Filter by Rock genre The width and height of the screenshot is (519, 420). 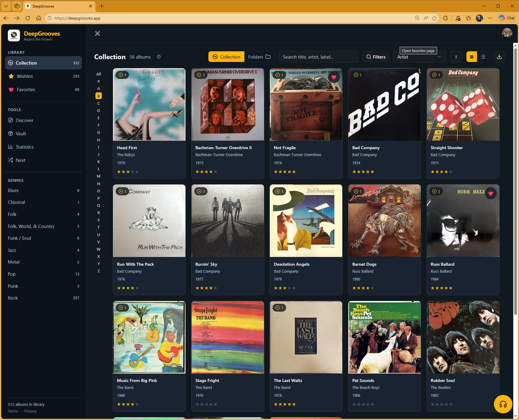coord(44,298)
